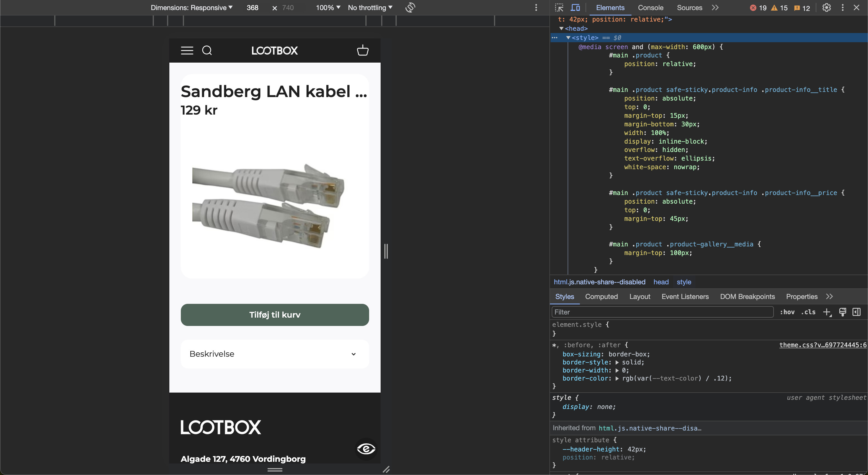The width and height of the screenshot is (868, 475).
Task: Toggle the computed styles sidebar icon
Action: click(x=856, y=312)
